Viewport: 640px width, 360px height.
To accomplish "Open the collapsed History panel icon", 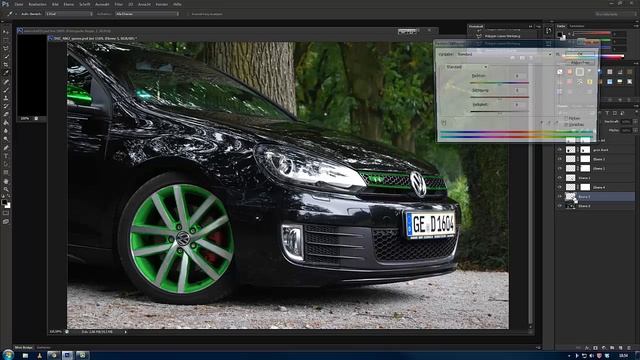I will pos(548,31).
